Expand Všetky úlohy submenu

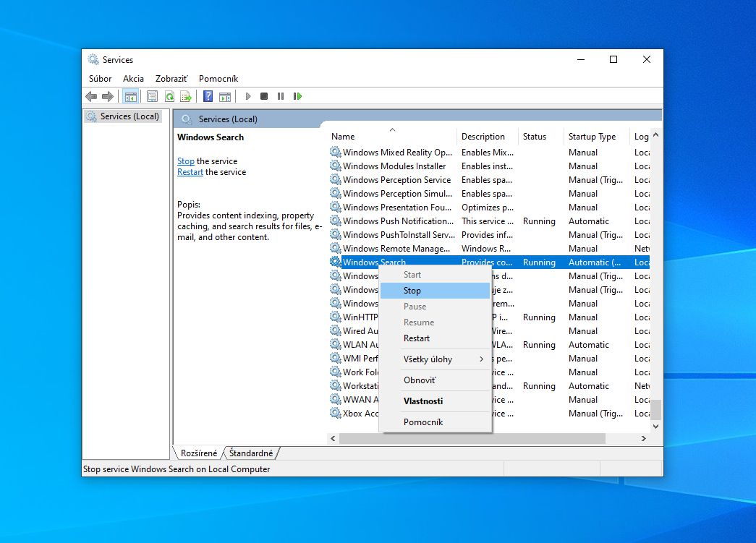click(x=435, y=359)
